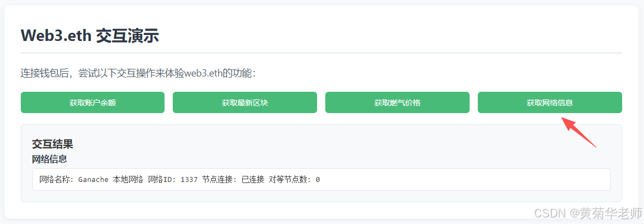
Task: Select the 获取网络信息 button
Action: click(x=550, y=103)
